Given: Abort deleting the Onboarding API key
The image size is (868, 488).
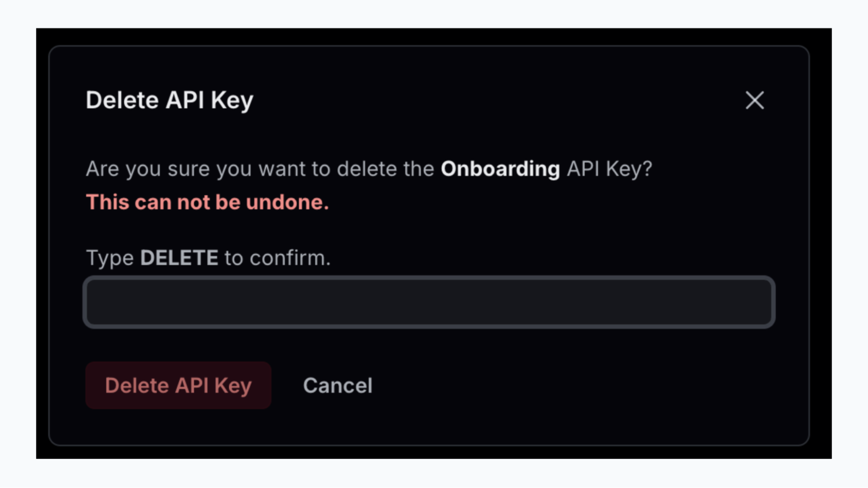Looking at the screenshot, I should pyautogui.click(x=338, y=385).
